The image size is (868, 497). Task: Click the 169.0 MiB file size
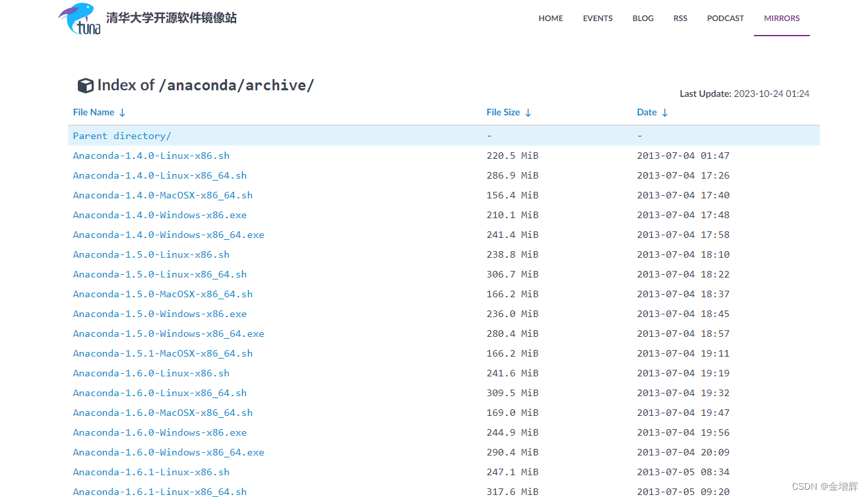512,413
